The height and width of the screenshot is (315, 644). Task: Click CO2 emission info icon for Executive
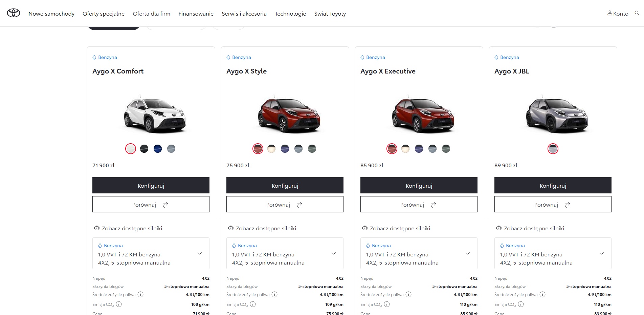(x=387, y=304)
